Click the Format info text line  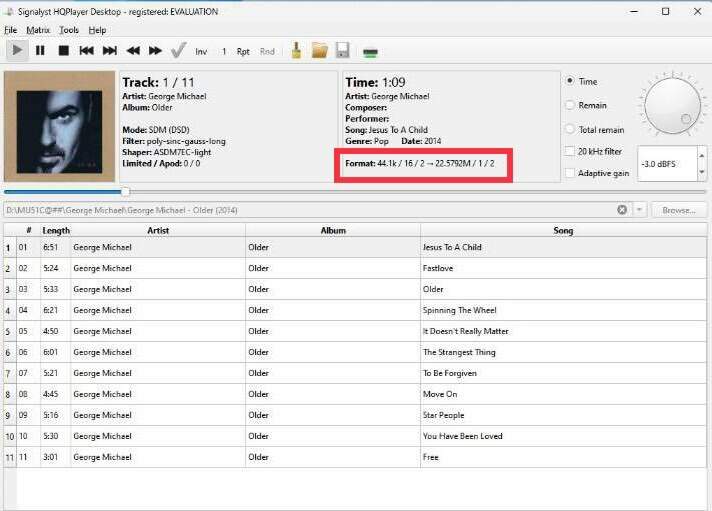420,164
